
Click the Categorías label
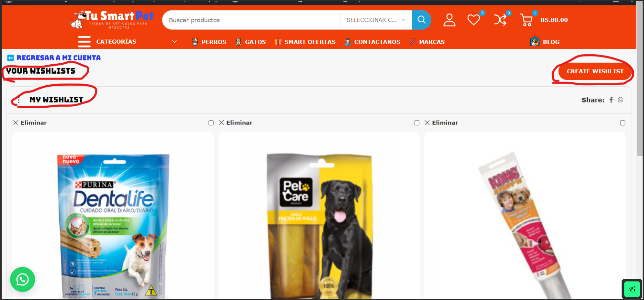(116, 42)
